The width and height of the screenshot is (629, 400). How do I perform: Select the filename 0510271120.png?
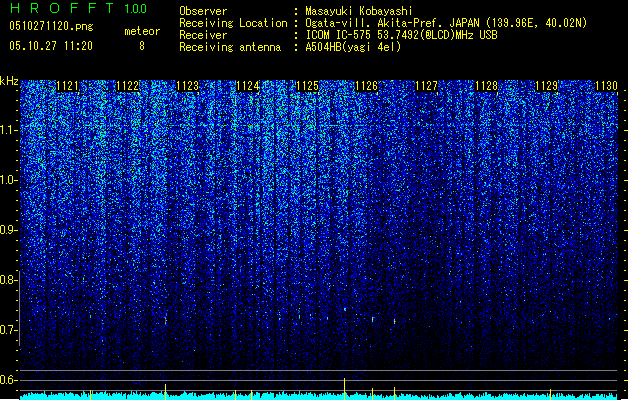(x=51, y=26)
